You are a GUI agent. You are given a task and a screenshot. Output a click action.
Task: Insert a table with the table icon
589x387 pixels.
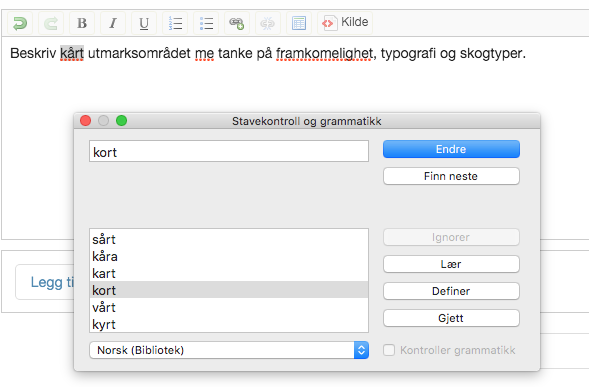[299, 23]
